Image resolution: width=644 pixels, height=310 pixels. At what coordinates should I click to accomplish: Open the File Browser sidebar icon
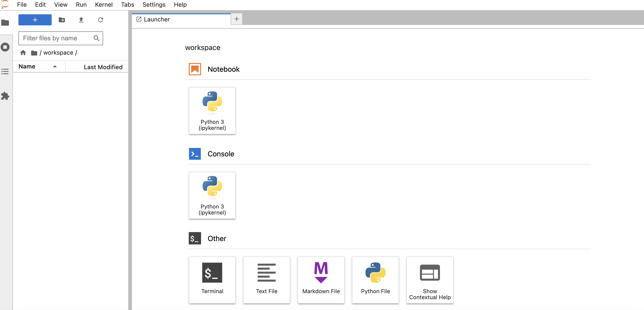(5, 23)
